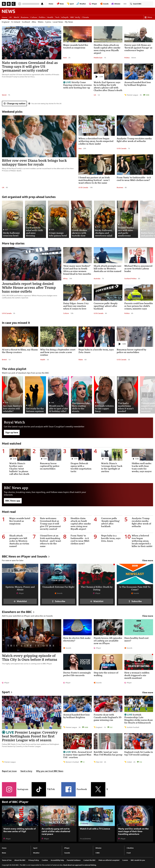Open Why you can trust BBC News link

pos(50,771)
